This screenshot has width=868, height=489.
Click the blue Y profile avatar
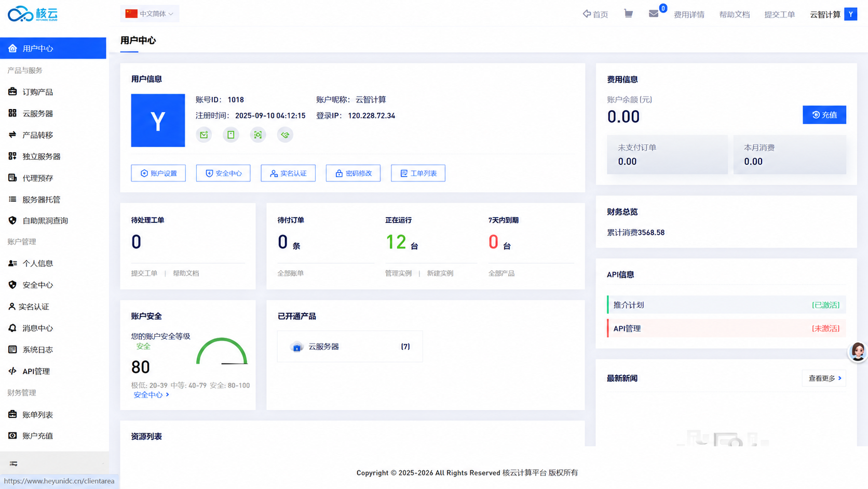[158, 120]
